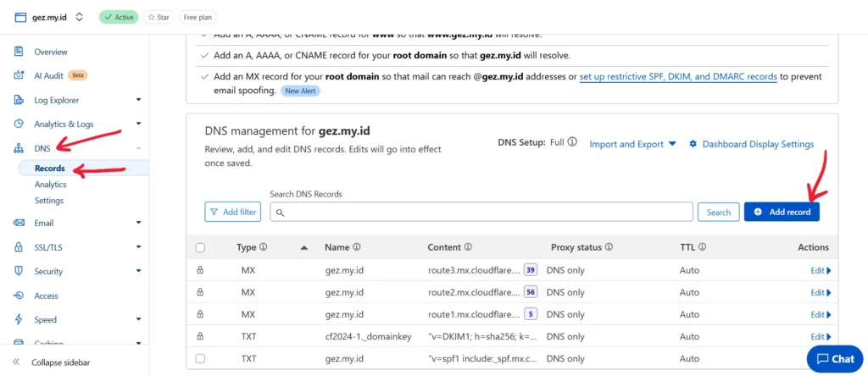The height and width of the screenshot is (376, 868).
Task: Click the priority 39 badge
Action: (x=531, y=270)
